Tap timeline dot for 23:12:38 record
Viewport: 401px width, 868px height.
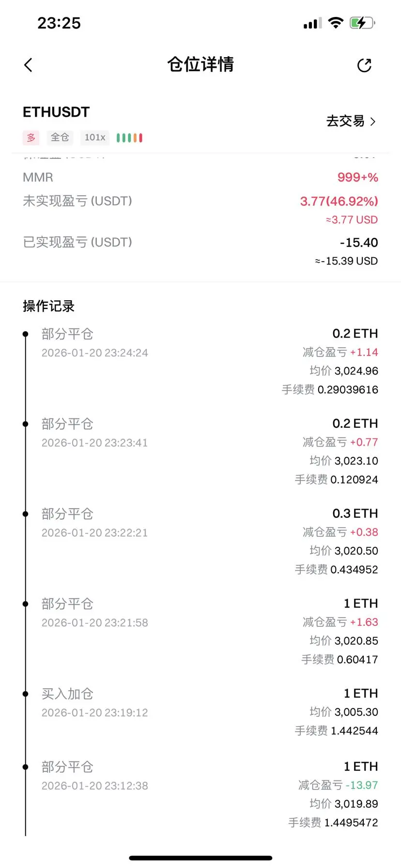coord(26,767)
